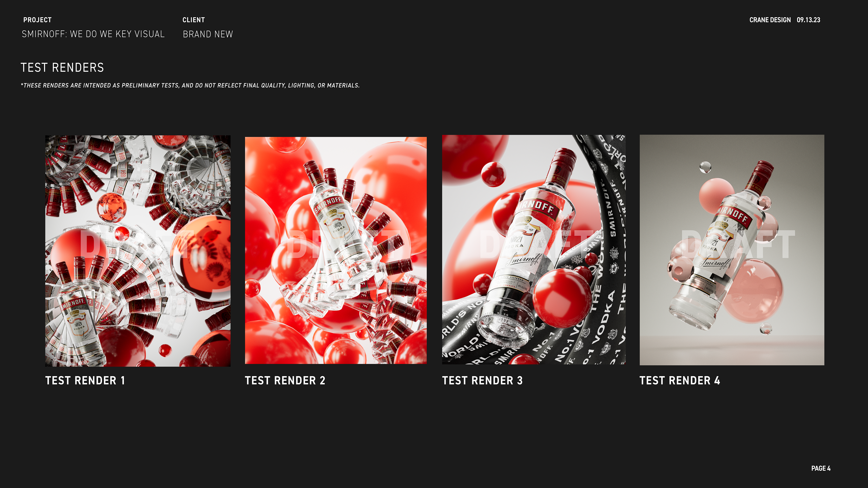Select the CLIENT label
The height and width of the screenshot is (488, 868).
194,20
